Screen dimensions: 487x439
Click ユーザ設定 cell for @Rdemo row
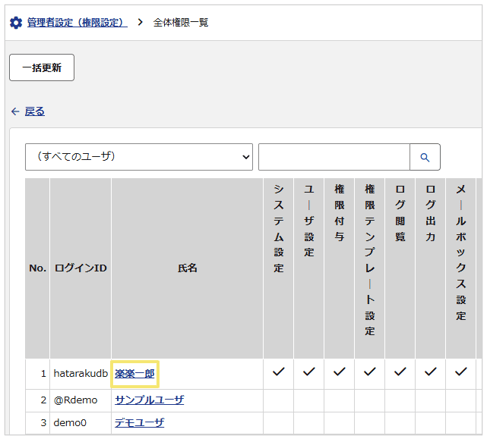(309, 400)
